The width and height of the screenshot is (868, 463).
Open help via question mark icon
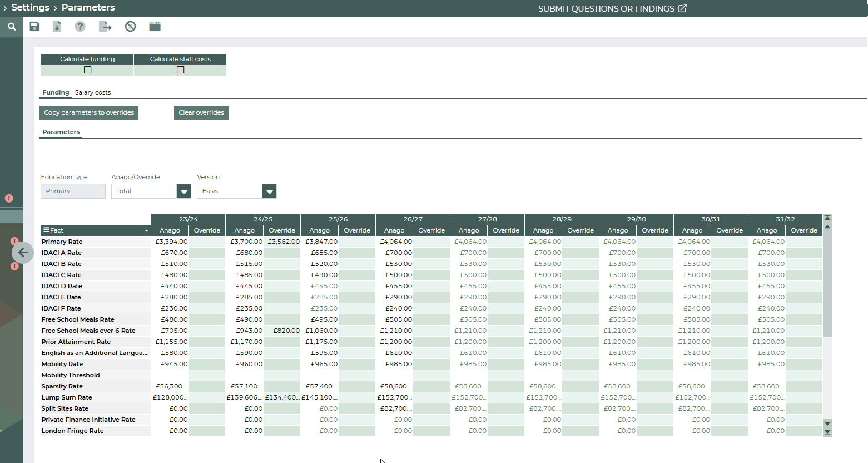[80, 27]
